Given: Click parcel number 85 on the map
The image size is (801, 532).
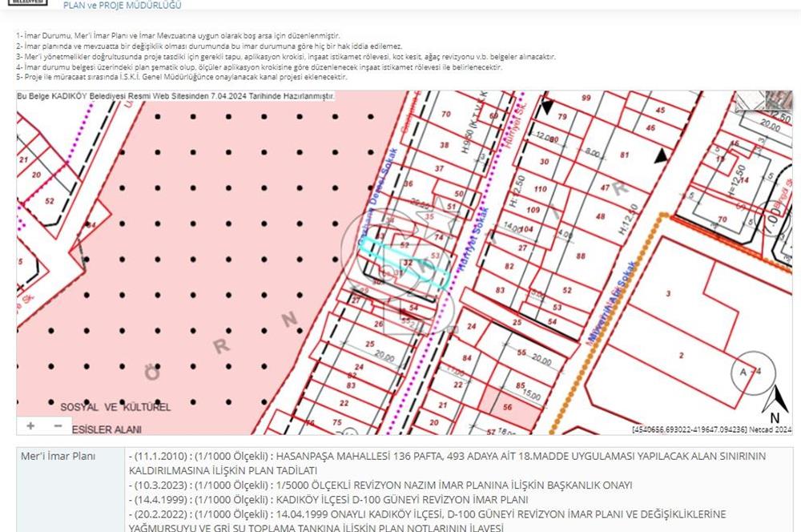Looking at the screenshot, I should coord(521,385).
